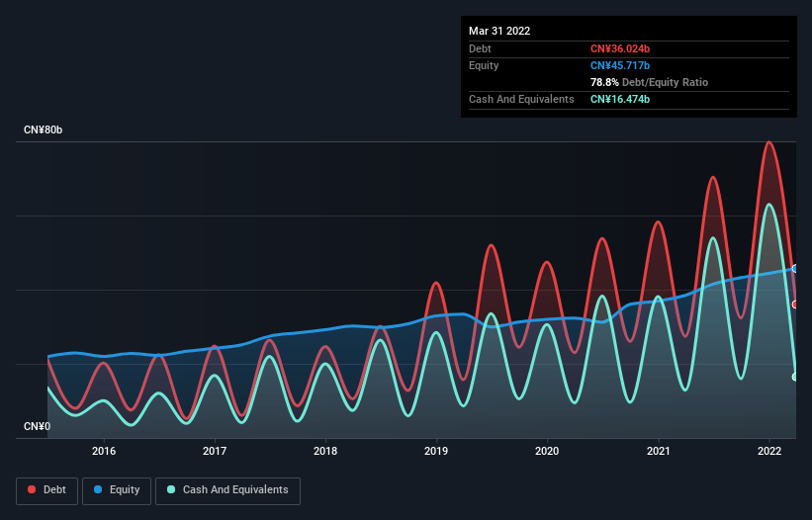Click the 2016 x-axis label
812x520 pixels.
(x=104, y=451)
